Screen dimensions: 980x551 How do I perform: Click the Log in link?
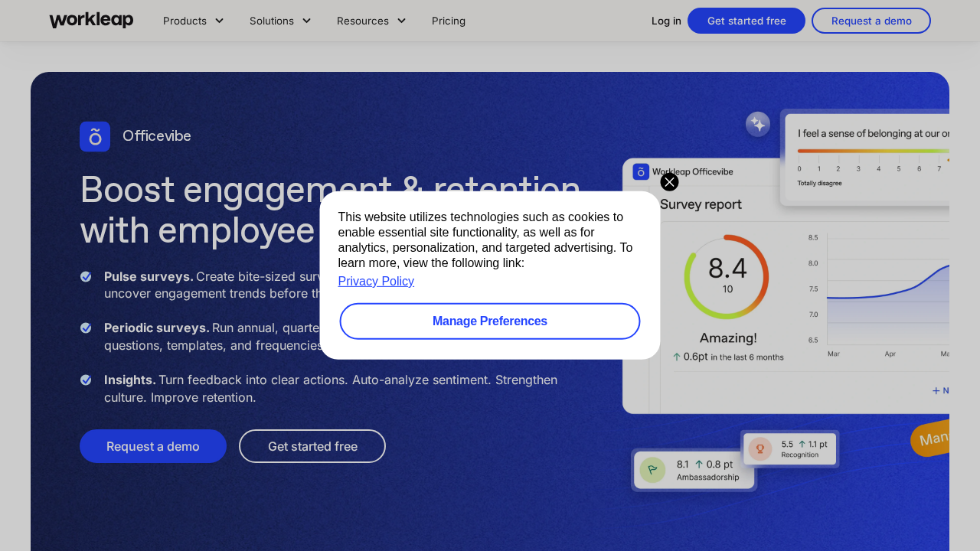coord(666,21)
